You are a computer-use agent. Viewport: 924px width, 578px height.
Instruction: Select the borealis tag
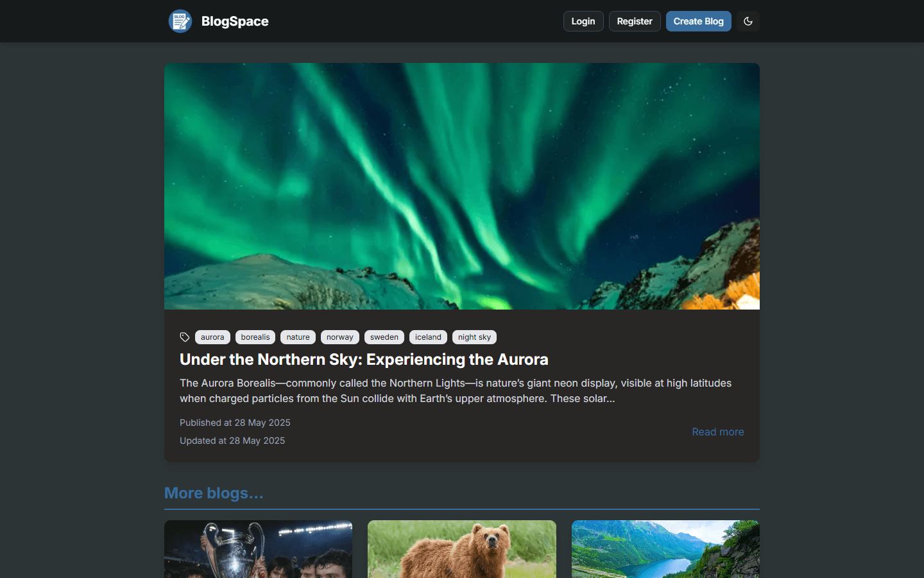(255, 337)
